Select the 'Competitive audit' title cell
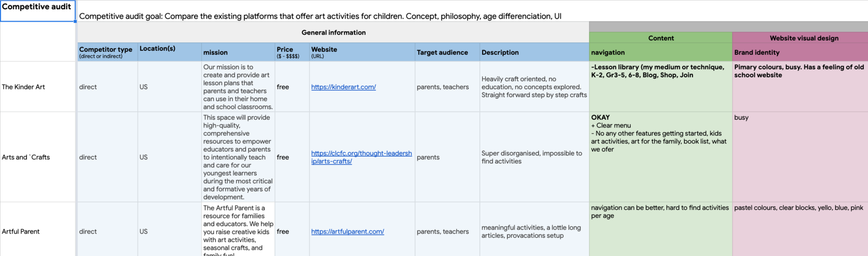This screenshot has width=868, height=256. coord(37,10)
